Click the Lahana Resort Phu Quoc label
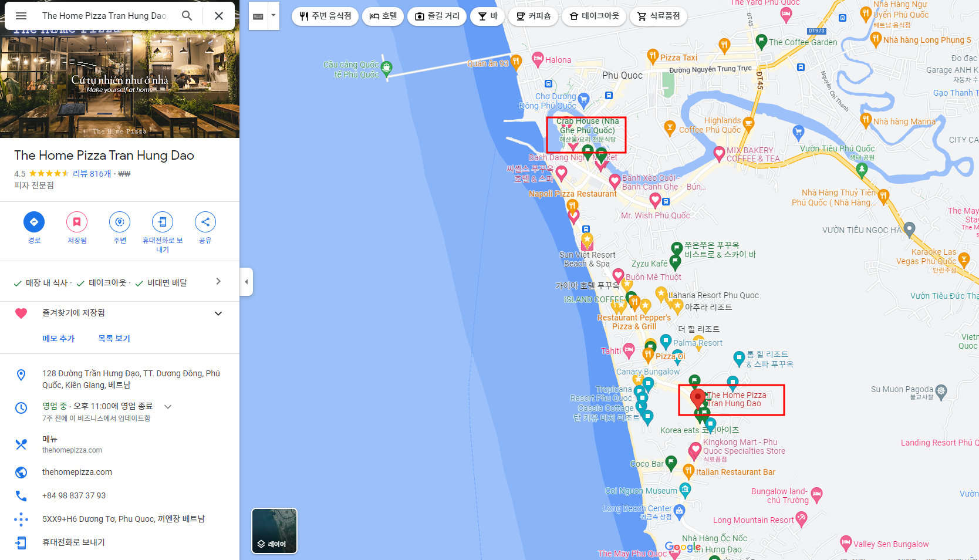979x560 pixels. coord(714,295)
